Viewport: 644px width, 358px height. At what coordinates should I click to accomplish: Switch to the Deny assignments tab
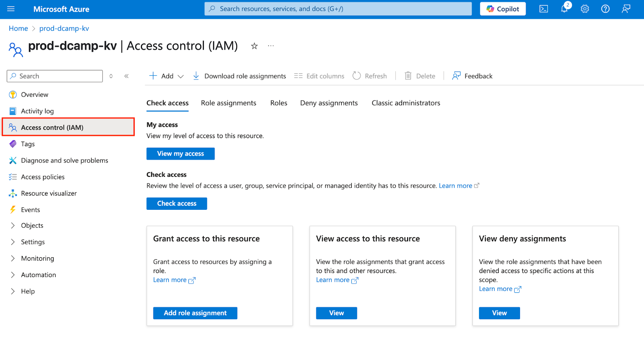(329, 103)
